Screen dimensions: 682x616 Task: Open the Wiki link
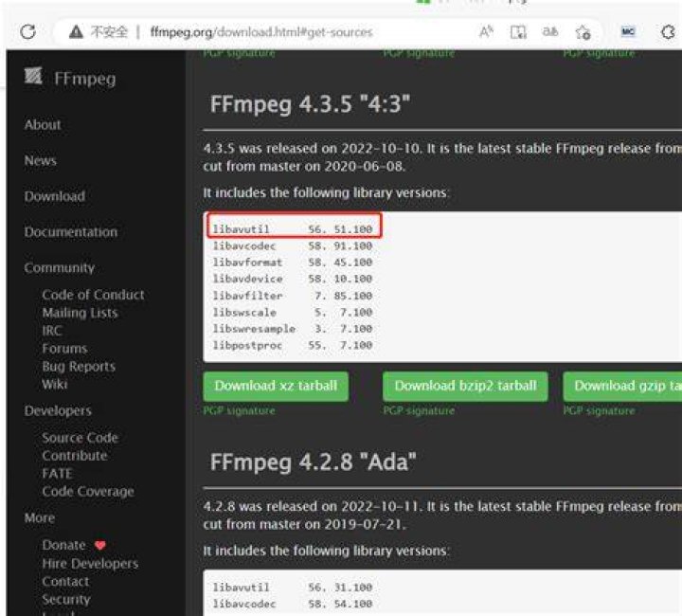pos(55,384)
